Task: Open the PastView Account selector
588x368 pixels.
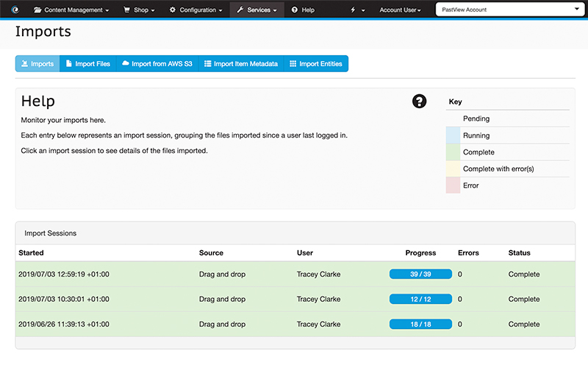Action: [510, 10]
